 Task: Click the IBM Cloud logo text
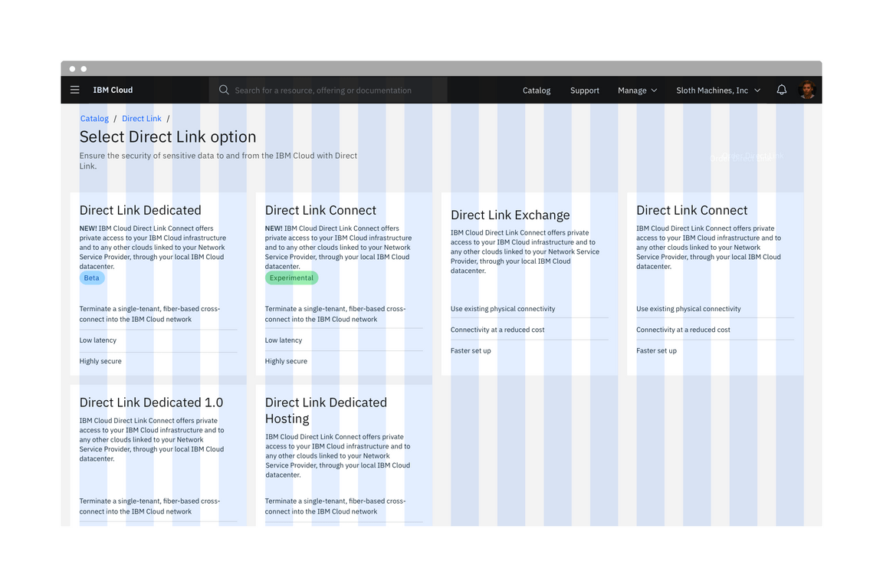point(113,90)
